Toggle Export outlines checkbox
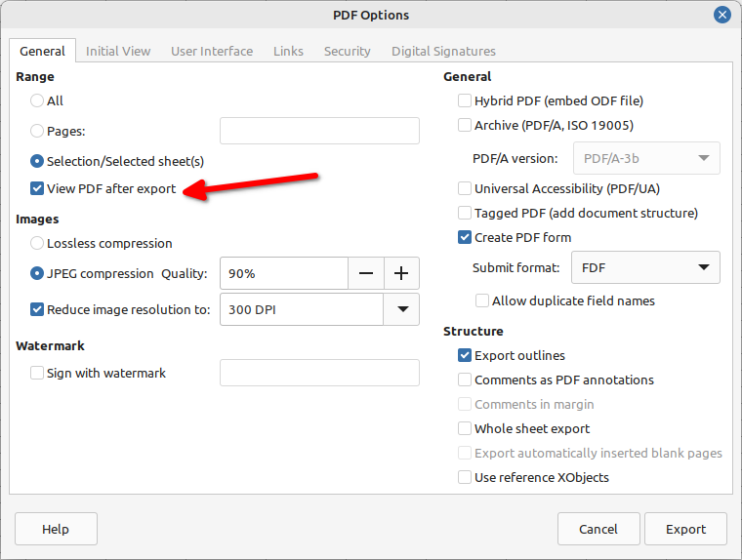 (465, 355)
